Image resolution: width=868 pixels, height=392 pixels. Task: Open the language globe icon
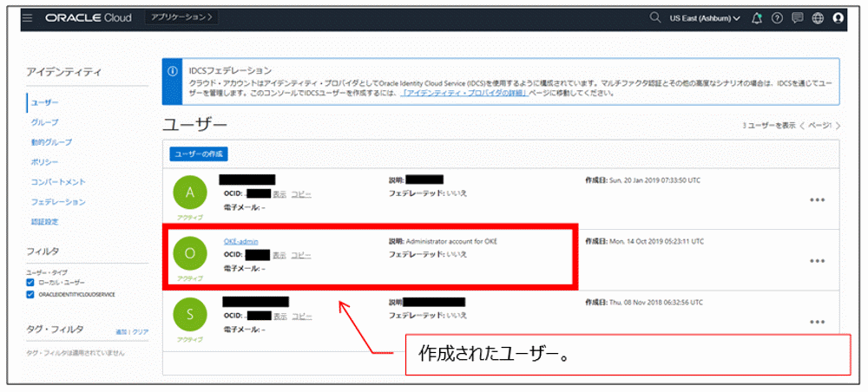coord(818,18)
